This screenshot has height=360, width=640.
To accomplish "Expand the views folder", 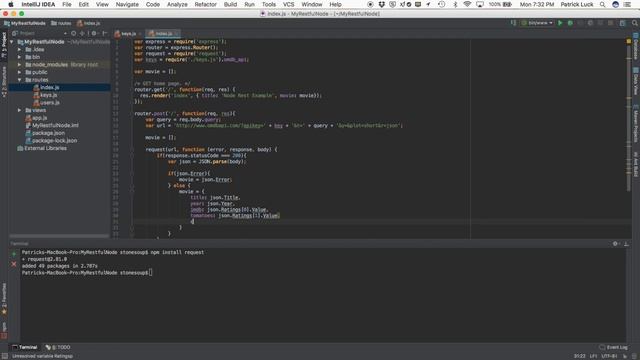I will (19, 110).
